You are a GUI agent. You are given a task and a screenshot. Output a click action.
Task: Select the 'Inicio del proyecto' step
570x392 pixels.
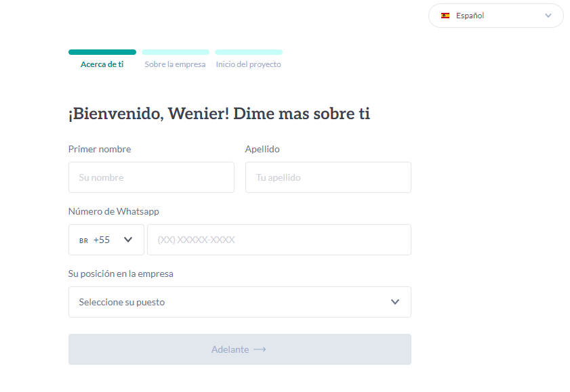pyautogui.click(x=248, y=64)
